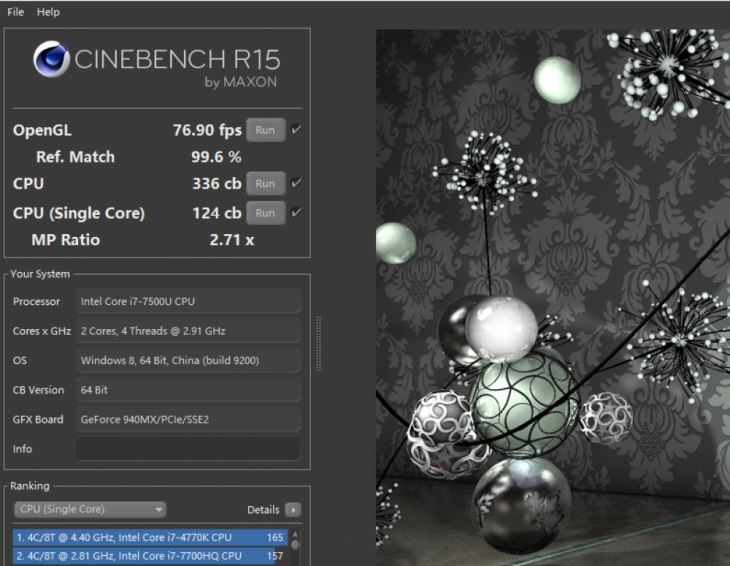Open the ranking type dropdown
The width and height of the screenshot is (730, 566).
click(x=90, y=509)
